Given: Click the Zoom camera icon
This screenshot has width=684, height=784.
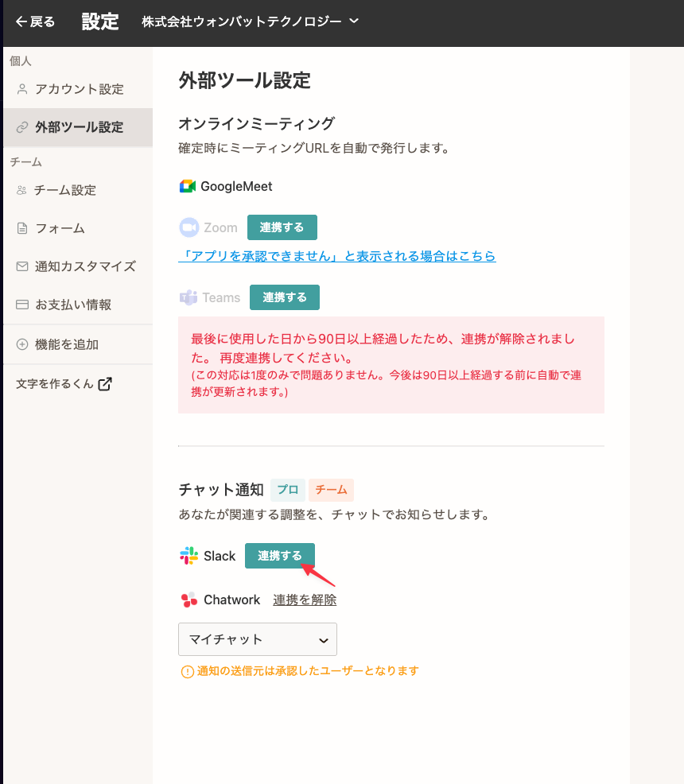Looking at the screenshot, I should [188, 227].
